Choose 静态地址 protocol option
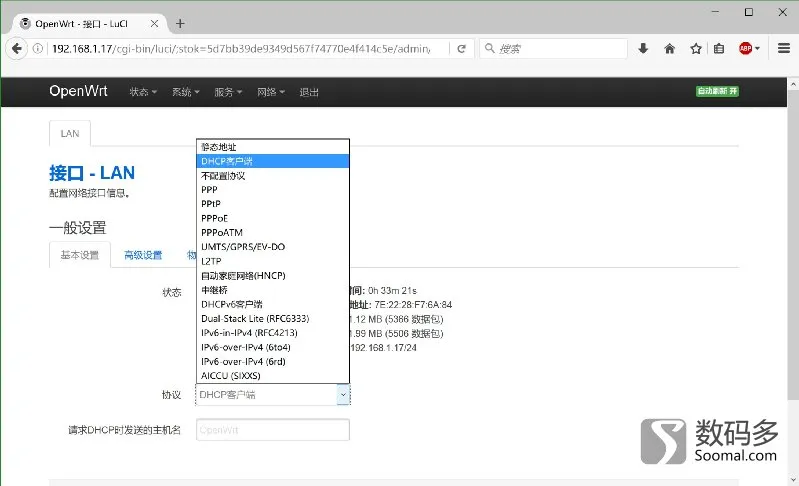Image resolution: width=799 pixels, height=486 pixels. tap(273, 147)
